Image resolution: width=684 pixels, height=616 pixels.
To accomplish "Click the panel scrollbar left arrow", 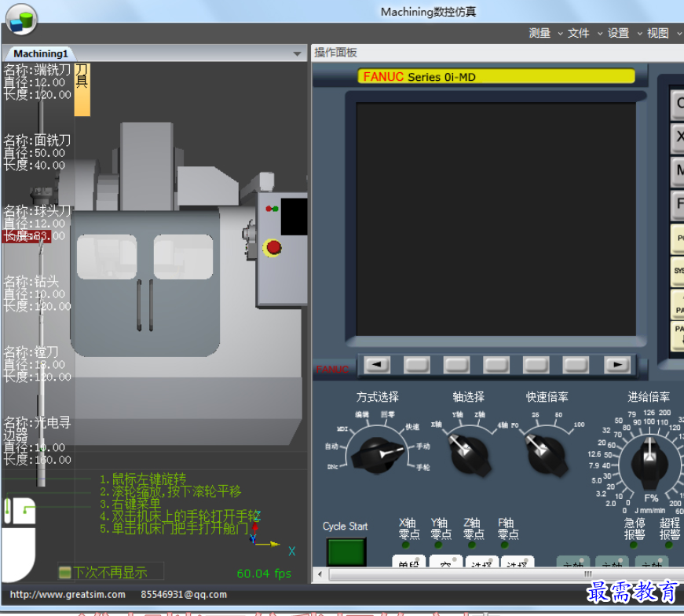I will 320,574.
